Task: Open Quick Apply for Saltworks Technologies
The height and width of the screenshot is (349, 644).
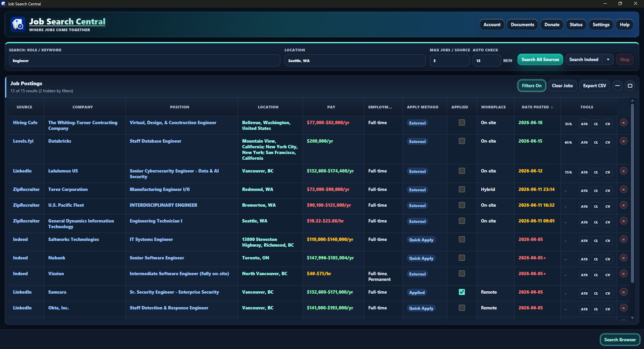Action: (x=421, y=240)
